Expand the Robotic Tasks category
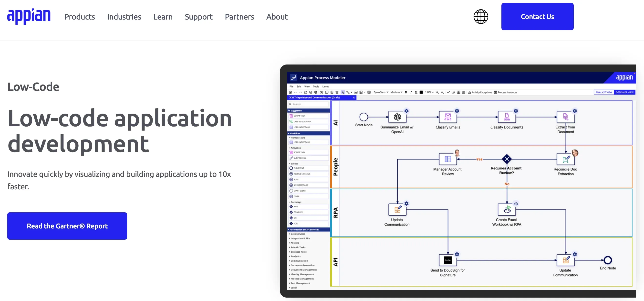644x301 pixels. tap(298, 247)
